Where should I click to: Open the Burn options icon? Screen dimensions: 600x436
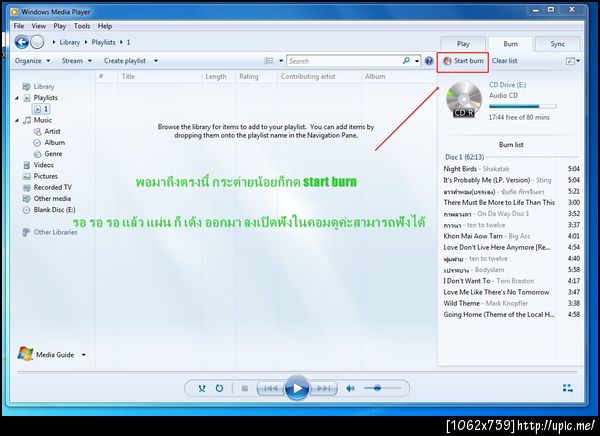[570, 61]
